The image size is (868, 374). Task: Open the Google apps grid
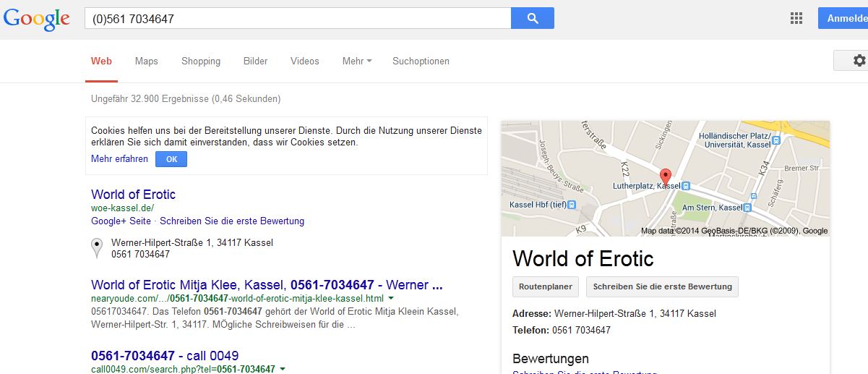point(796,19)
